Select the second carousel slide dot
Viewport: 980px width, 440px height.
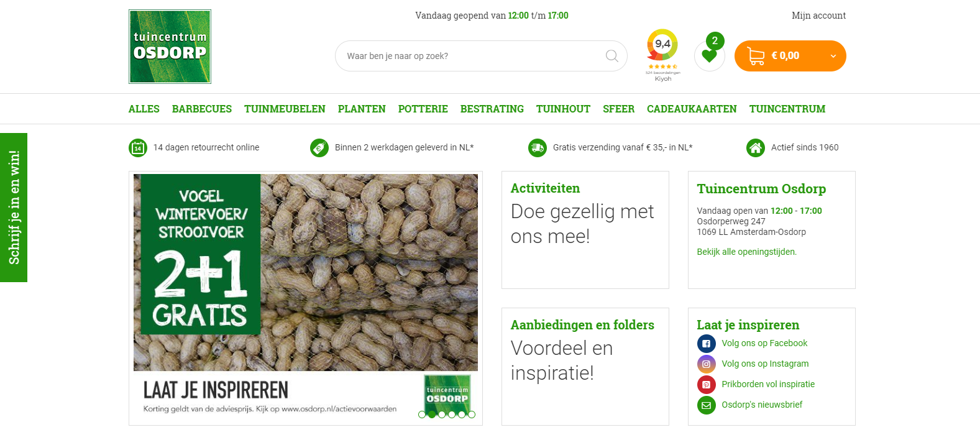coord(432,415)
